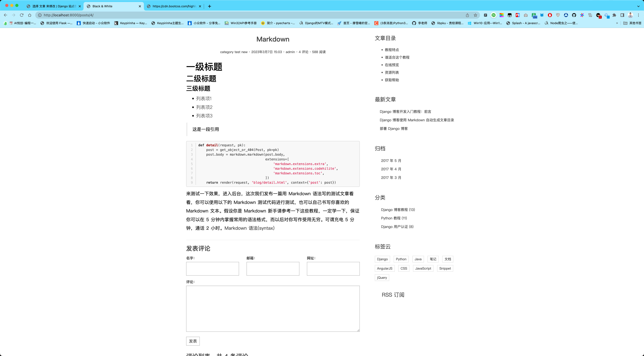Select the Snippet tag
This screenshot has width=644, height=356.
coord(445,268)
